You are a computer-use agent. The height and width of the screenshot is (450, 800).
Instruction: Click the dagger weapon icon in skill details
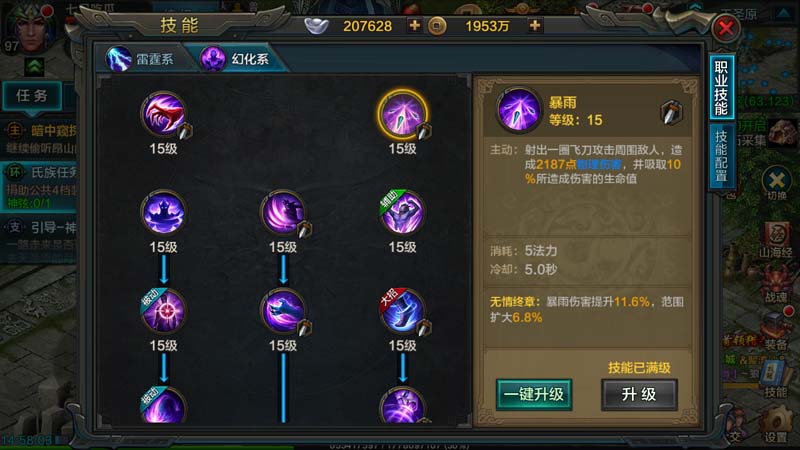pyautogui.click(x=671, y=112)
